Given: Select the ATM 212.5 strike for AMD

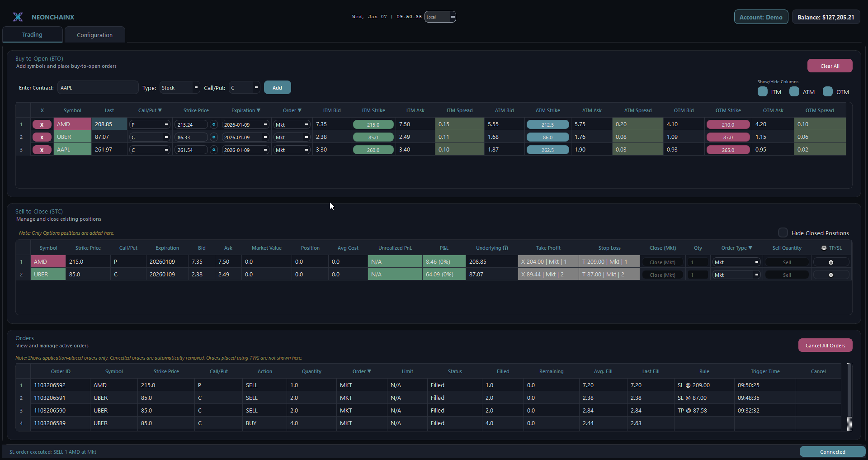Looking at the screenshot, I should pos(547,124).
